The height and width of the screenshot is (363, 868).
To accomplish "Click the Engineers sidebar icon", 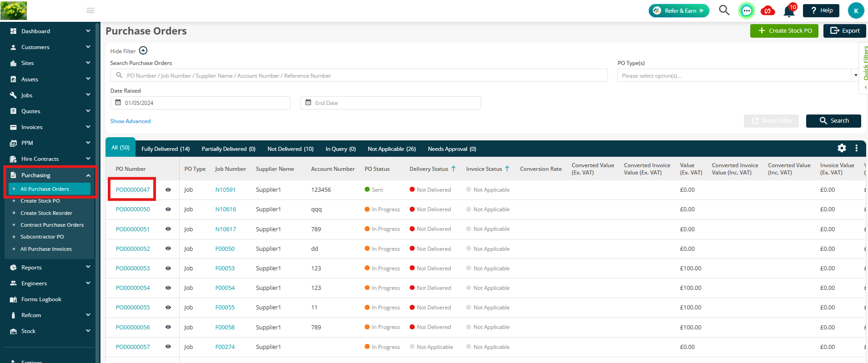I will (x=13, y=283).
